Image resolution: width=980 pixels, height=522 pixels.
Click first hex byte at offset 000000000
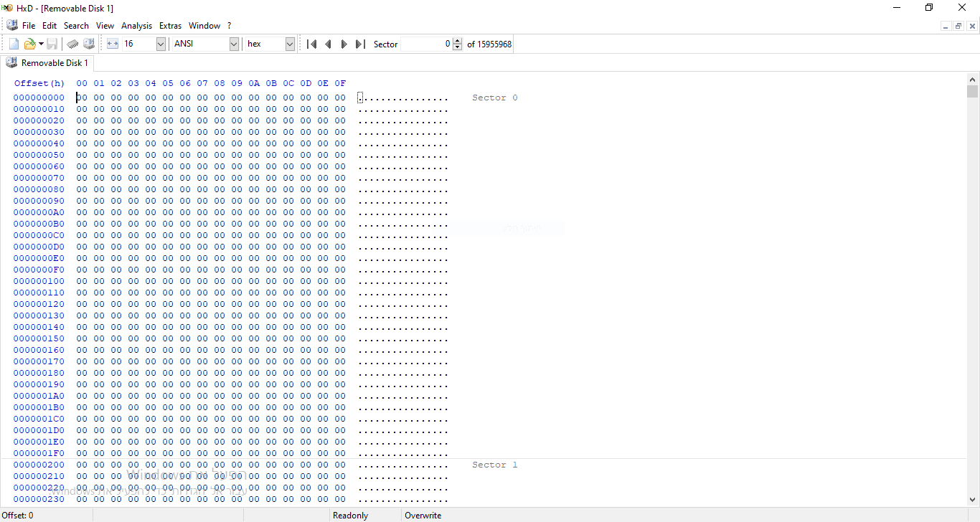(x=82, y=98)
